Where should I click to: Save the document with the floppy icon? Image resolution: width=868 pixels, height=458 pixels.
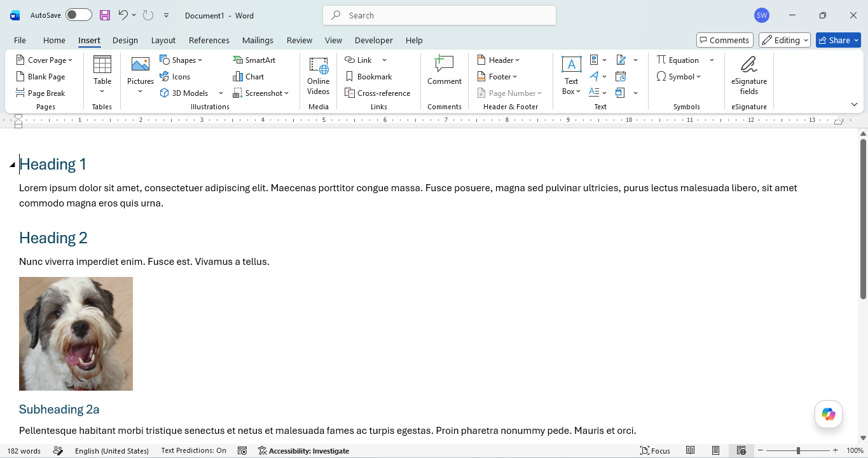point(105,15)
